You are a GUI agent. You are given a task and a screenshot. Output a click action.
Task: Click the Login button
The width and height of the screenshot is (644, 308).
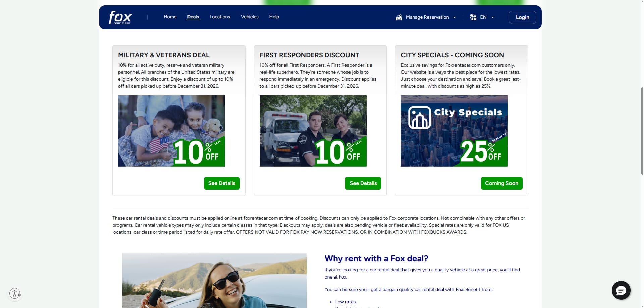(522, 17)
